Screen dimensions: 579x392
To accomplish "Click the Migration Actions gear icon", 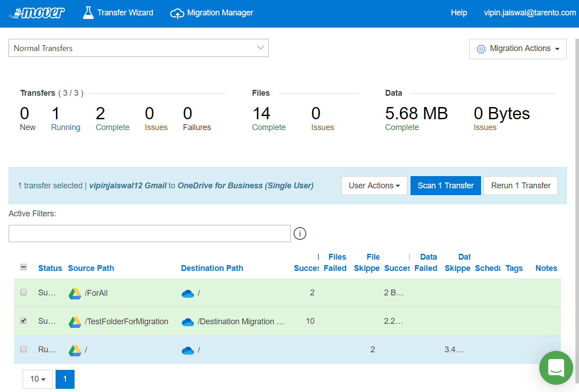I will click(x=481, y=48).
